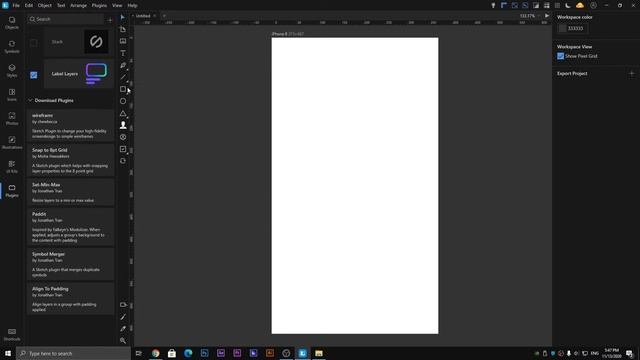Select the Zoom magnifier tool

point(123,340)
